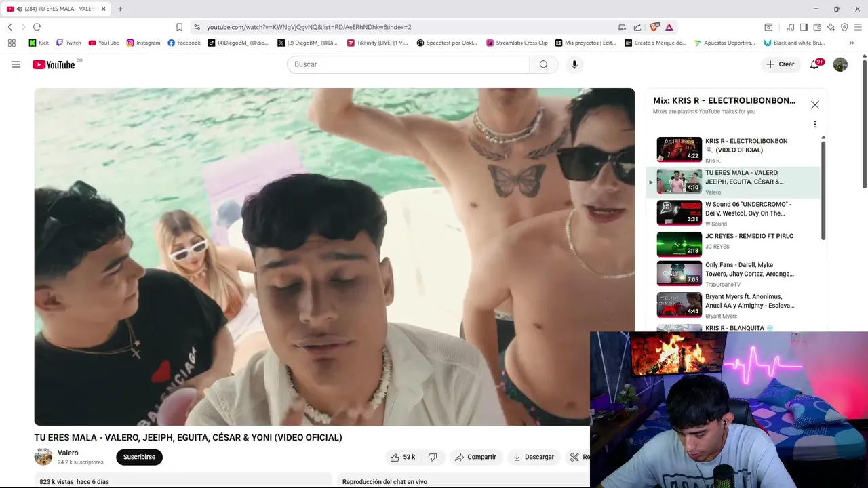
Task: Play KRIS R - ELECTROLIBONBON from the mix
Action: [x=736, y=150]
